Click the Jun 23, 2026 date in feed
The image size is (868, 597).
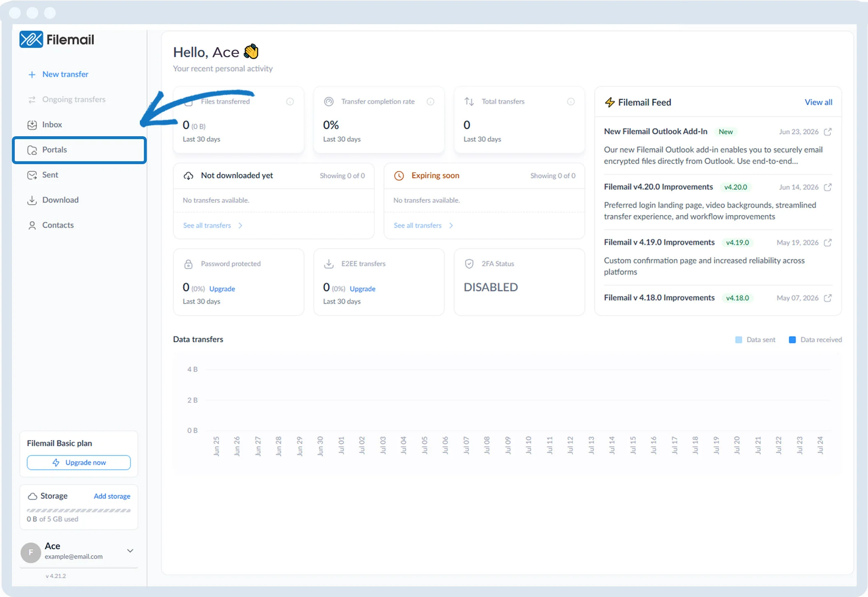click(x=799, y=132)
